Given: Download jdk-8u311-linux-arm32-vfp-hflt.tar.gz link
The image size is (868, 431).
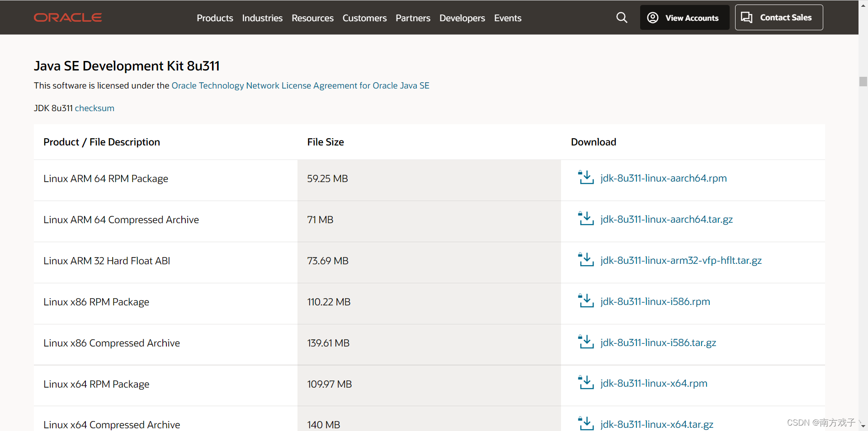Looking at the screenshot, I should coord(681,260).
